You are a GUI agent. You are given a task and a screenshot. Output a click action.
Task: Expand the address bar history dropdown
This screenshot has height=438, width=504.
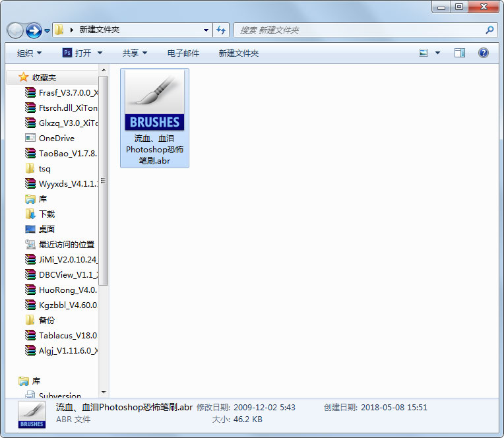click(x=206, y=30)
